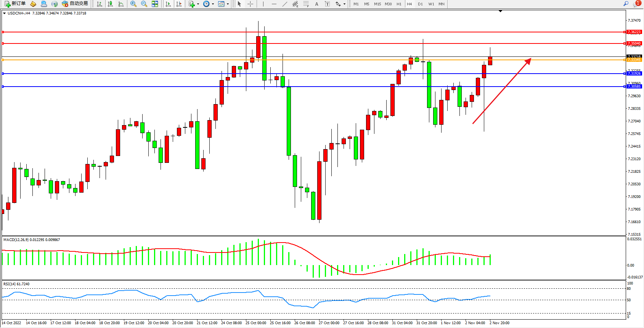Image resolution: width=644 pixels, height=328 pixels.
Task: Select the text label tool
Action: coord(327,4)
